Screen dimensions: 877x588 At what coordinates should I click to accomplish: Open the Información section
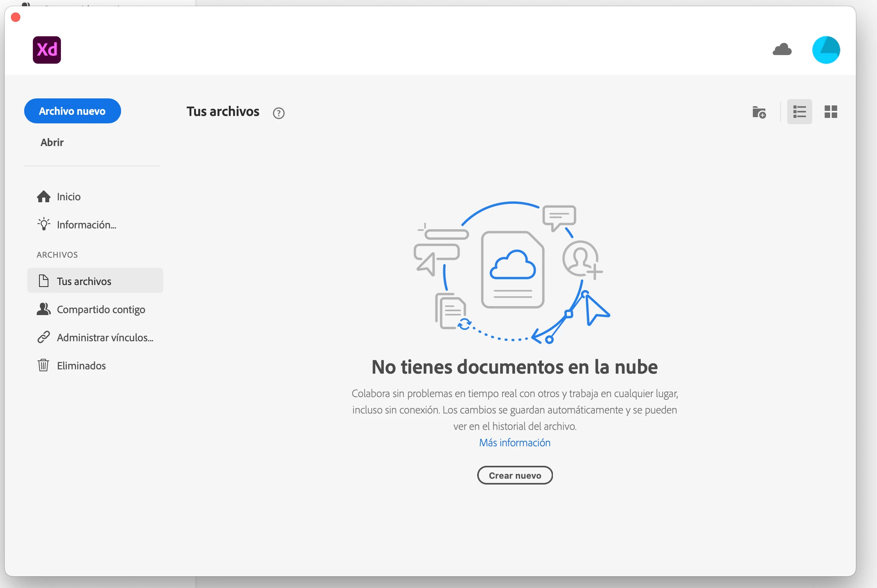point(86,225)
